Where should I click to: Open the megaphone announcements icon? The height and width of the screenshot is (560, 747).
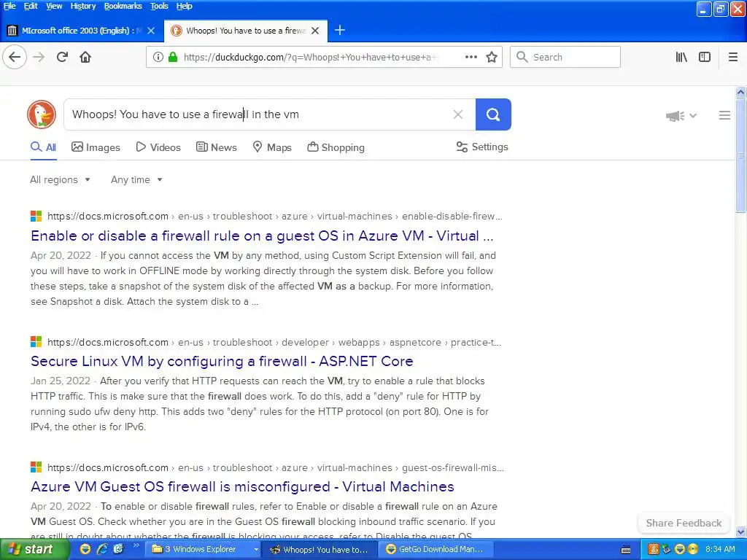(675, 116)
